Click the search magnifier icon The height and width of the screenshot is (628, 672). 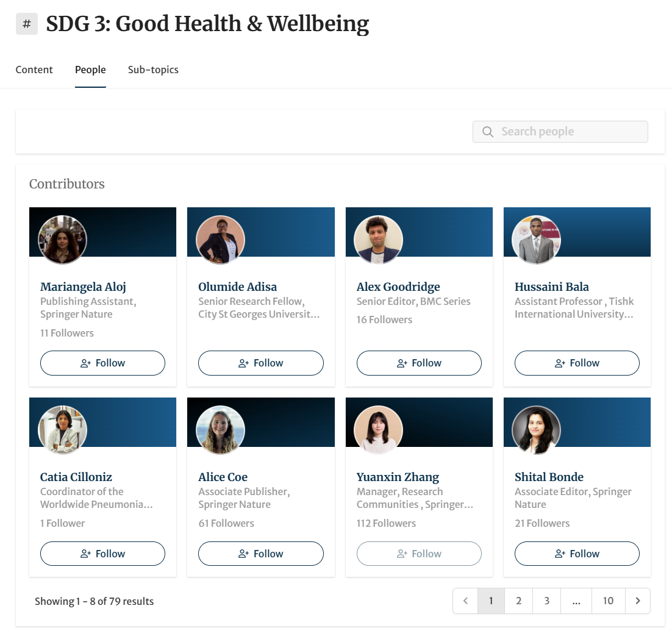(488, 132)
